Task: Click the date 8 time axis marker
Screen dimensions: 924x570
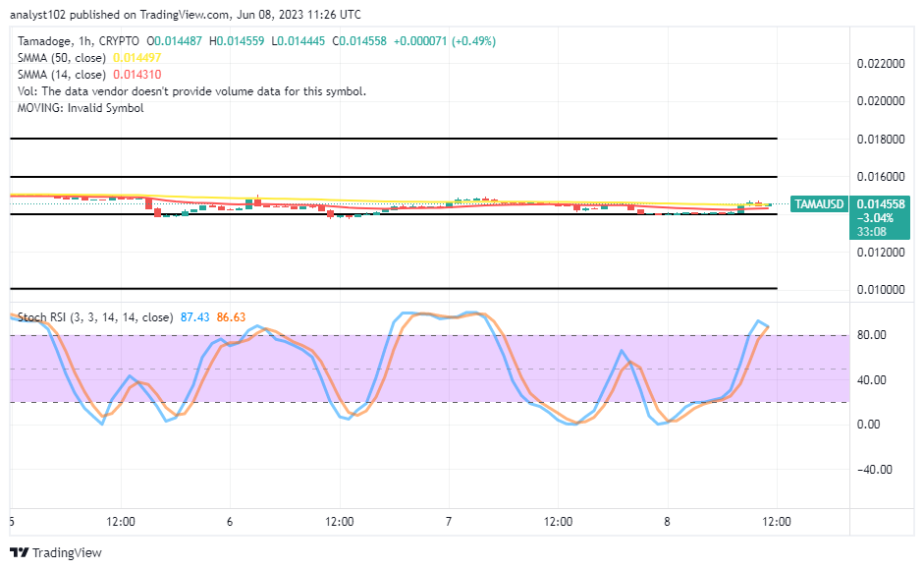Action: 667,522
